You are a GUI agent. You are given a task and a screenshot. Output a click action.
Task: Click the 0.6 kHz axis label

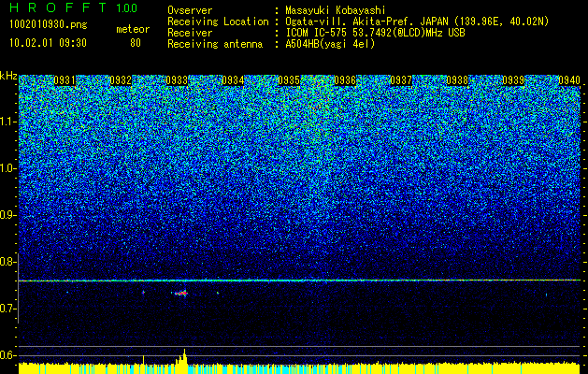point(8,355)
